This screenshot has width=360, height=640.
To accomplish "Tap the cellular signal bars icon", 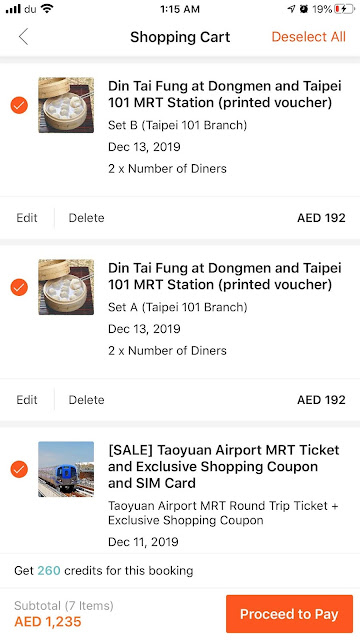I will pos(13,9).
